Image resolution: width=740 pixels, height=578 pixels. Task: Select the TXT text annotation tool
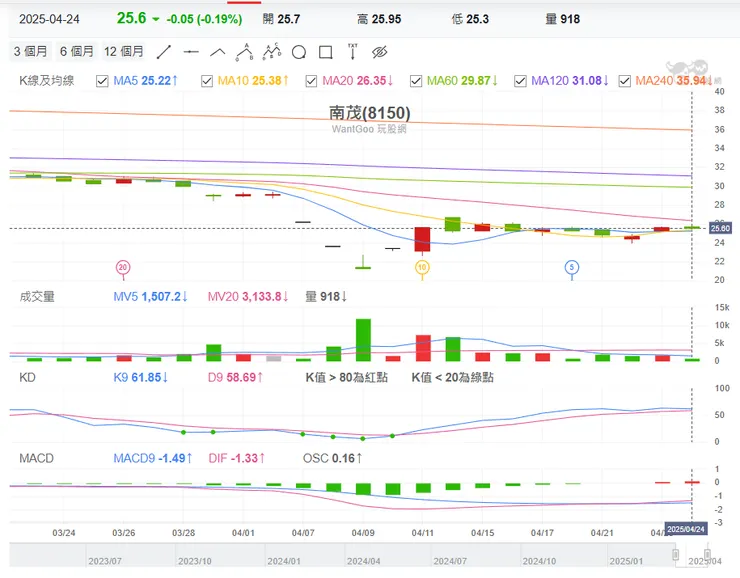point(353,51)
